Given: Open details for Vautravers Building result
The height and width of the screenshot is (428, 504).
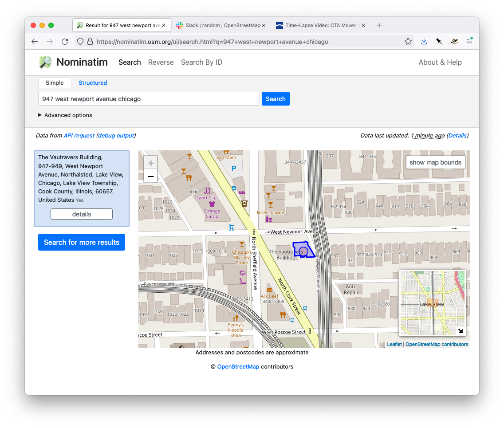Looking at the screenshot, I should [x=82, y=214].
